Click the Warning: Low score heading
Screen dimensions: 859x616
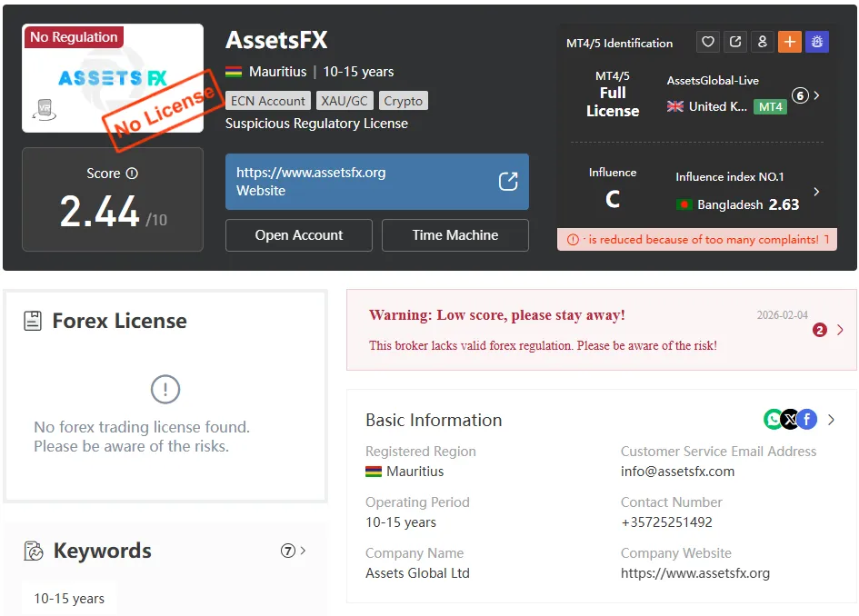497,315
